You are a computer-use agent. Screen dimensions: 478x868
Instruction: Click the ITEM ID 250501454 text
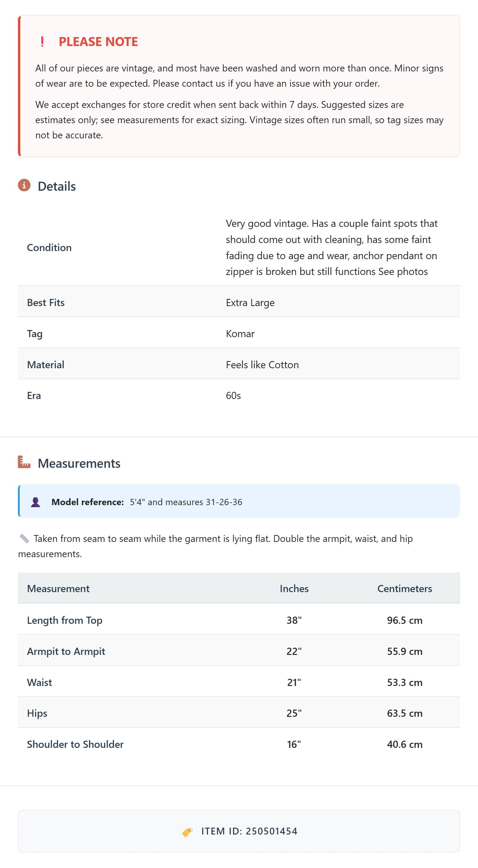click(x=250, y=831)
